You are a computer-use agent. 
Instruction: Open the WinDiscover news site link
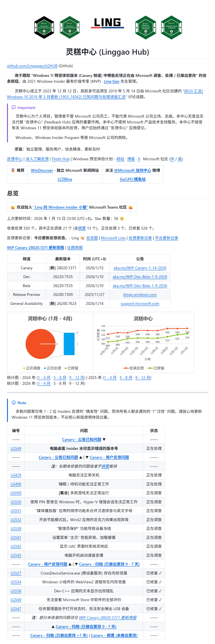click(x=42, y=170)
